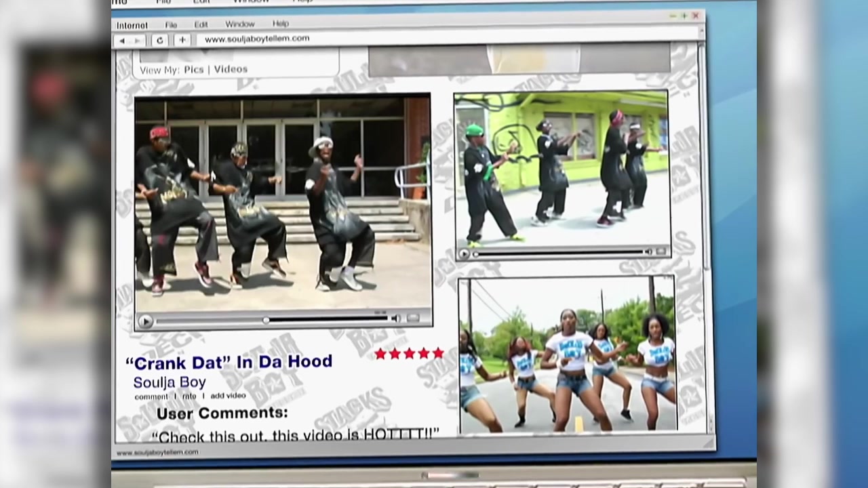Open the Help menu

(281, 24)
